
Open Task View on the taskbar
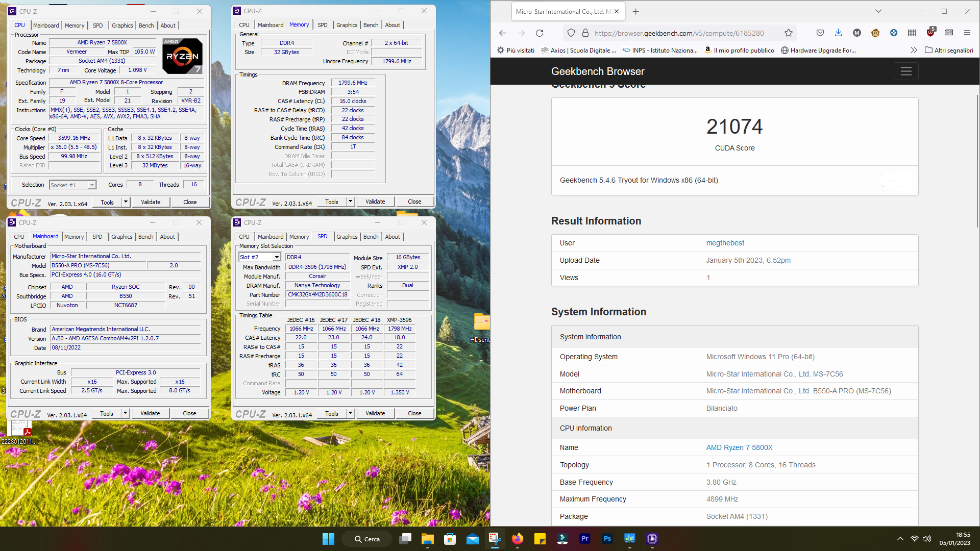click(406, 539)
